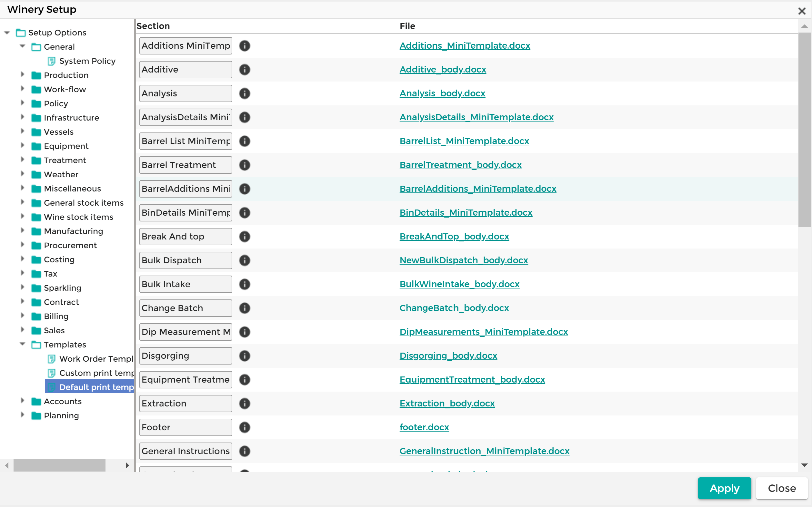Open Additions_MiniTemplate.docx file link
The width and height of the screenshot is (812, 507).
coord(465,45)
